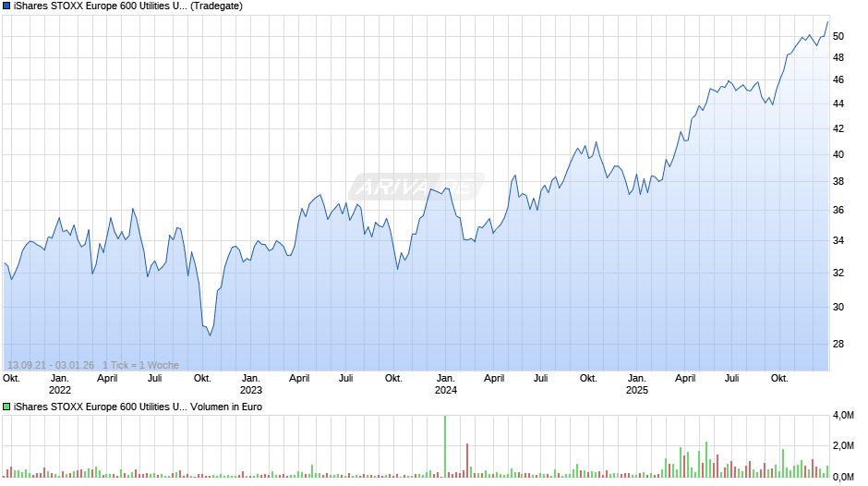Click the price axis label 38
This screenshot has height=486, width=868.
point(838,181)
